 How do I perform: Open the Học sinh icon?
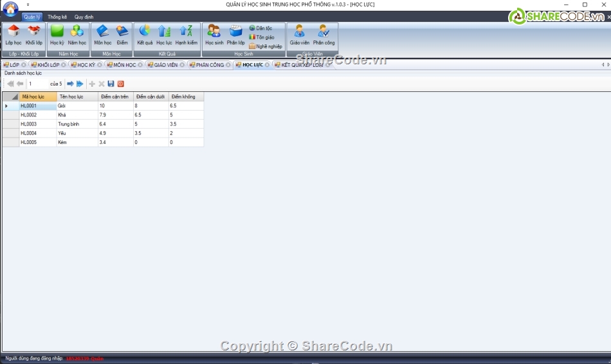pos(214,34)
